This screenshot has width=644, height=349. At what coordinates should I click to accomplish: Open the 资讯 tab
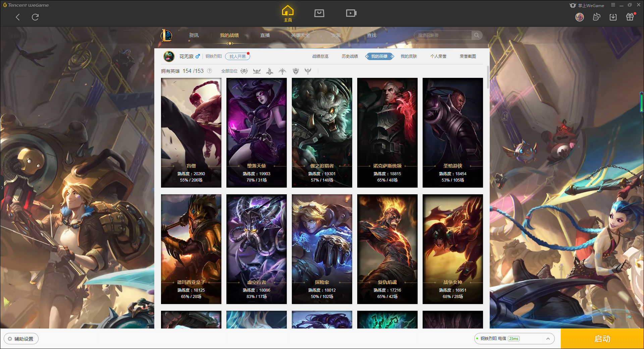[194, 35]
